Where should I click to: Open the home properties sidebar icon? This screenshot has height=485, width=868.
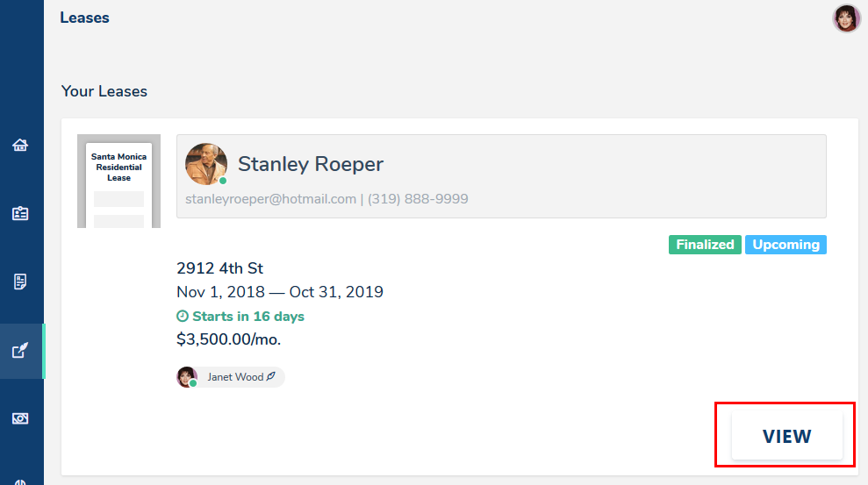point(20,146)
